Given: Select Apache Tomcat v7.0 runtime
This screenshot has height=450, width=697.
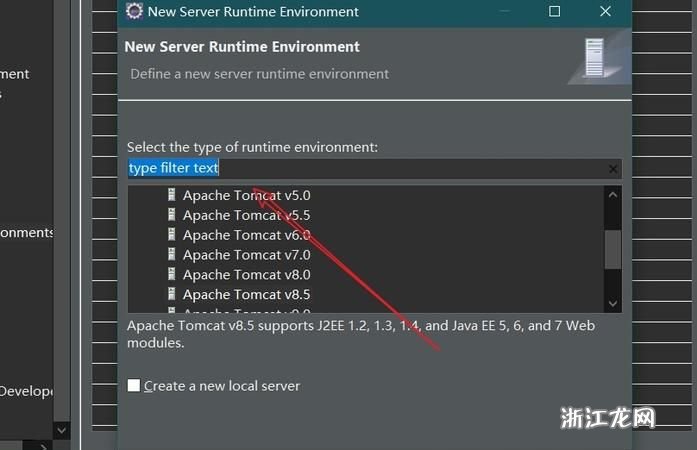Looking at the screenshot, I should click(247, 255).
